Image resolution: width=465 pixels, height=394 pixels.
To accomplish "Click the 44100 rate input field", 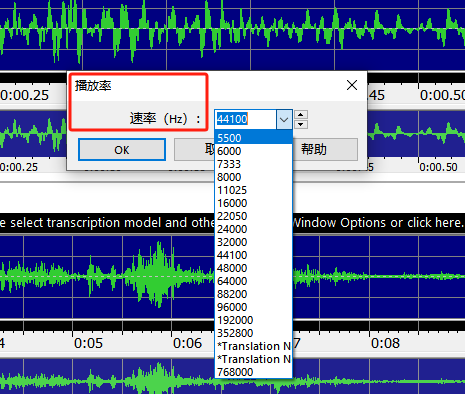I will (x=246, y=119).
